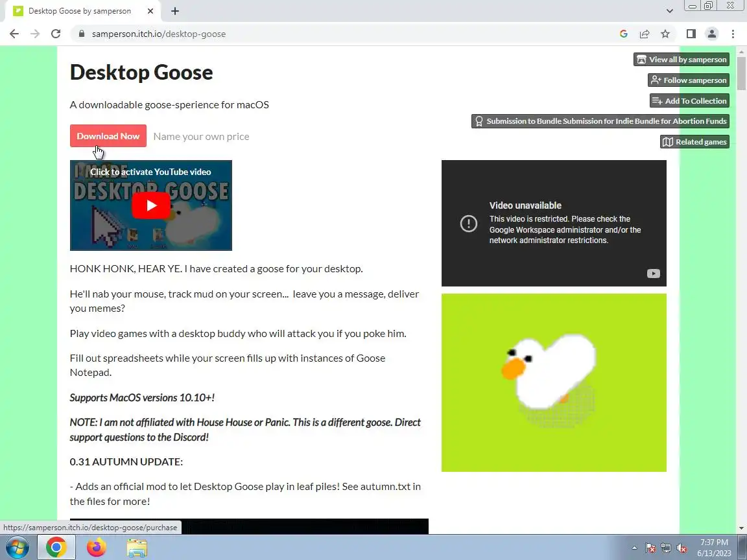747x560 pixels.
Task: Click the goose animation image
Action: pos(554,382)
